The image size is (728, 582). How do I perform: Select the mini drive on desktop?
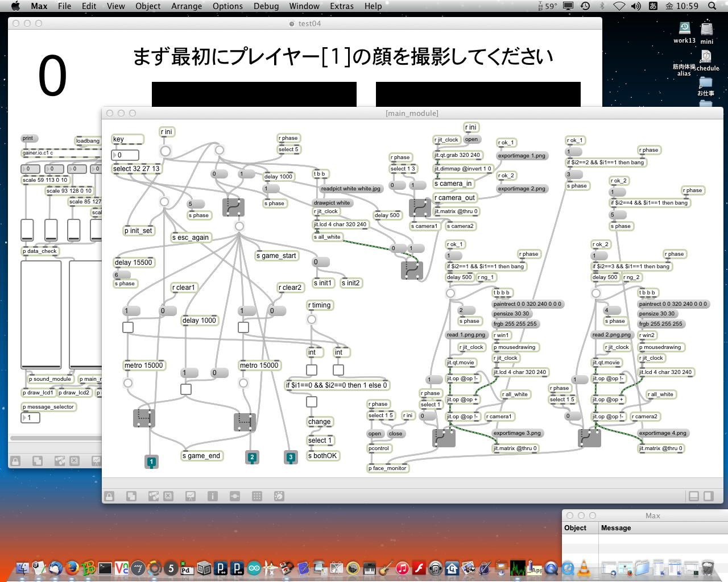[x=707, y=32]
